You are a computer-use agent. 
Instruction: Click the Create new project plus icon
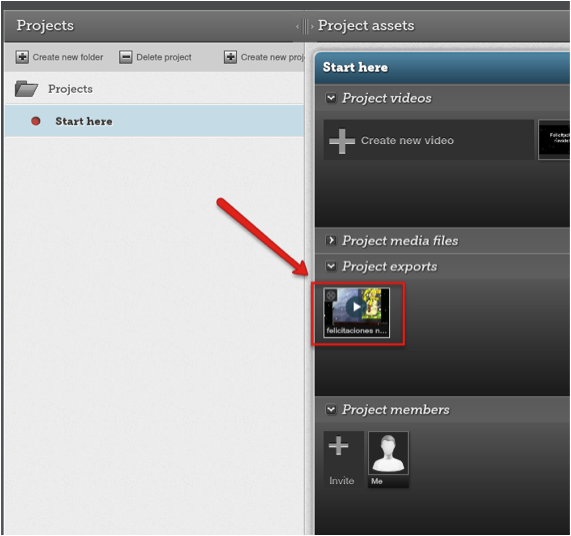tap(230, 57)
